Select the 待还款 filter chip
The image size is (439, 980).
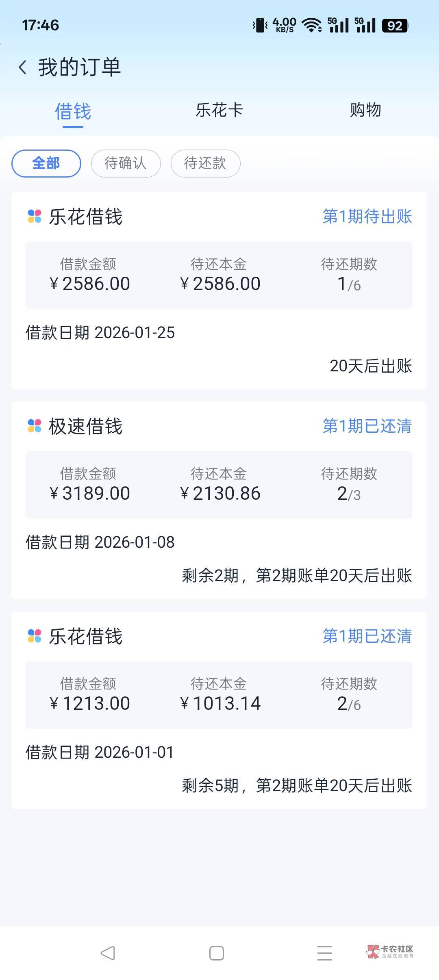(x=205, y=163)
